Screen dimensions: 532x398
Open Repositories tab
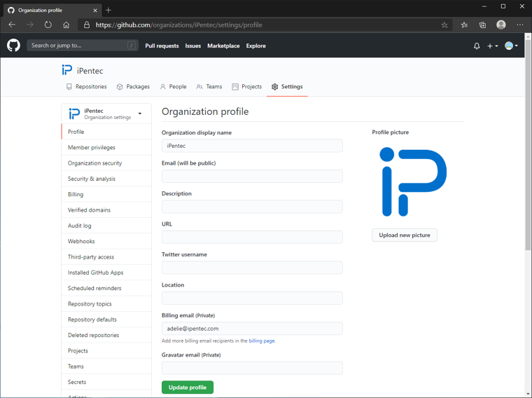(87, 87)
